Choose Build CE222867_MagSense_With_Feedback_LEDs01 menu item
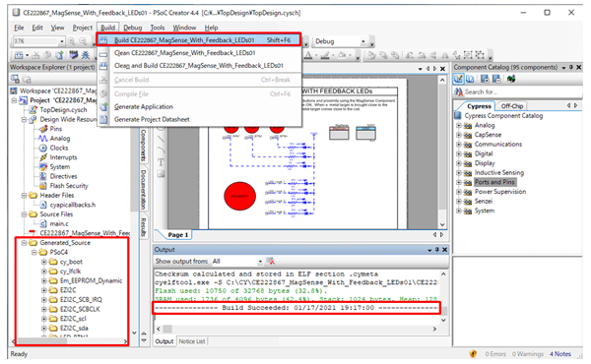Viewport: 591px width, 364px height. [x=199, y=40]
